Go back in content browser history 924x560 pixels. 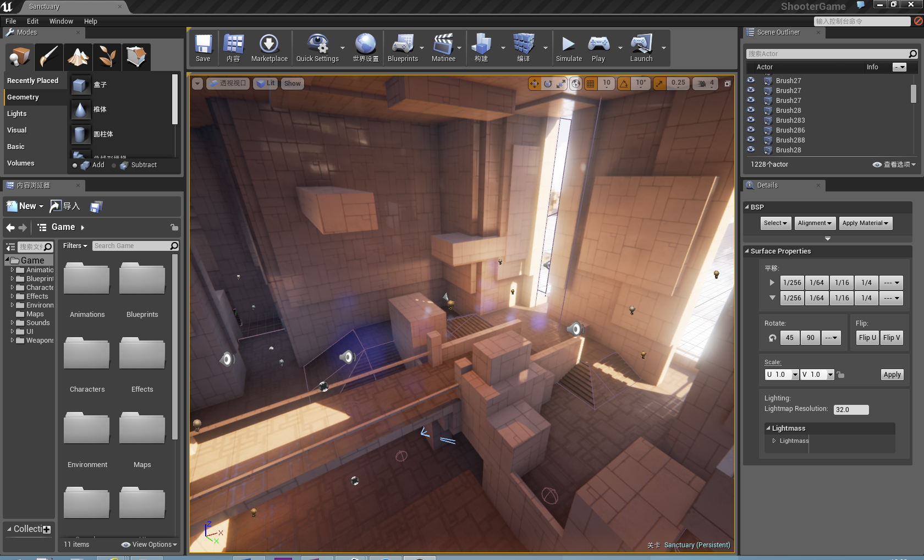(10, 227)
